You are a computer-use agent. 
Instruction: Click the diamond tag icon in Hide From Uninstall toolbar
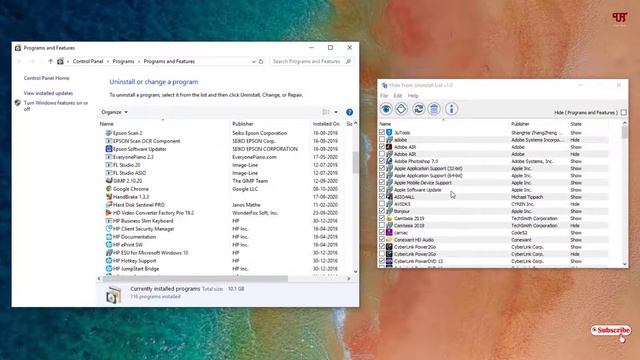click(402, 109)
